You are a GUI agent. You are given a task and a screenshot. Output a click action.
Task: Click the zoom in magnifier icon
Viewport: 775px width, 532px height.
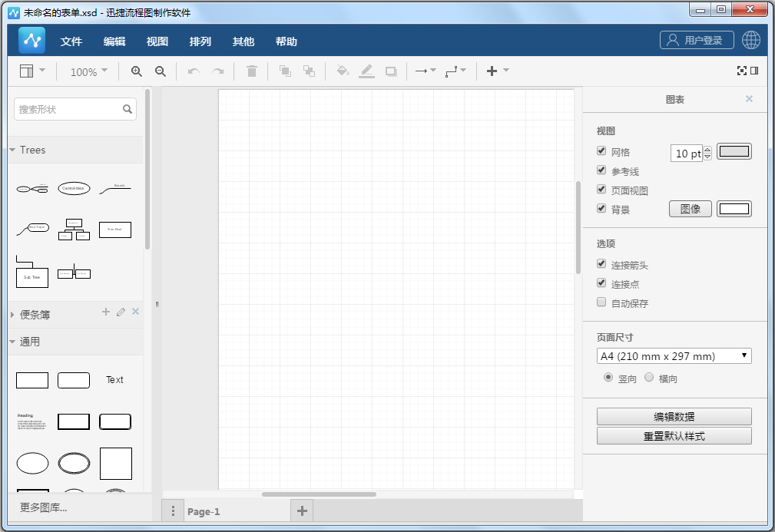pyautogui.click(x=137, y=71)
